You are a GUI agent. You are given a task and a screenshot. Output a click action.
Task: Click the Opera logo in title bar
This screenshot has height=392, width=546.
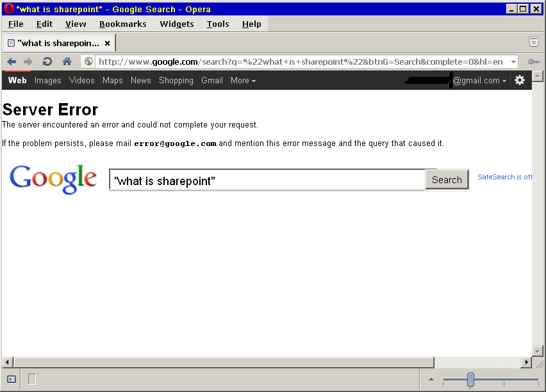tap(9, 9)
